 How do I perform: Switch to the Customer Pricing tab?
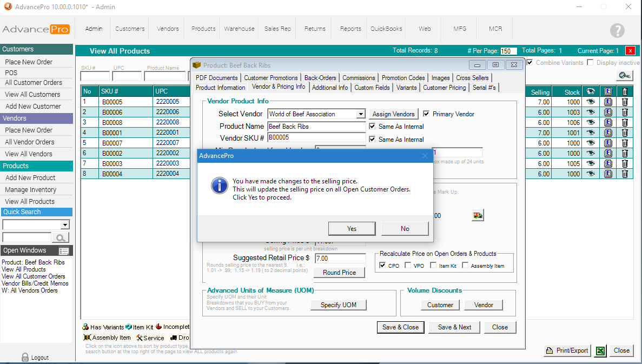(444, 88)
